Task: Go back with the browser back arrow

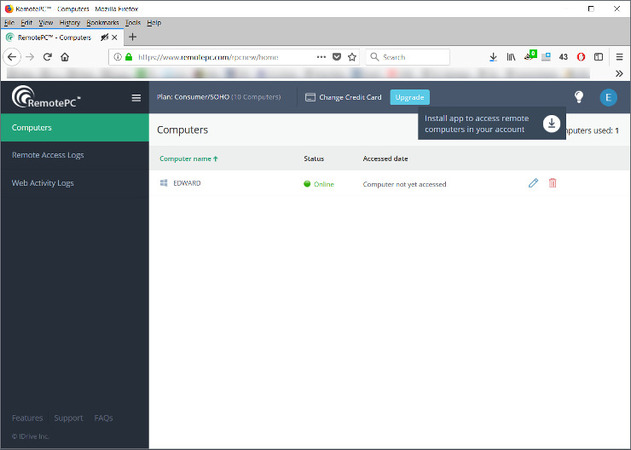Action: tap(12, 57)
